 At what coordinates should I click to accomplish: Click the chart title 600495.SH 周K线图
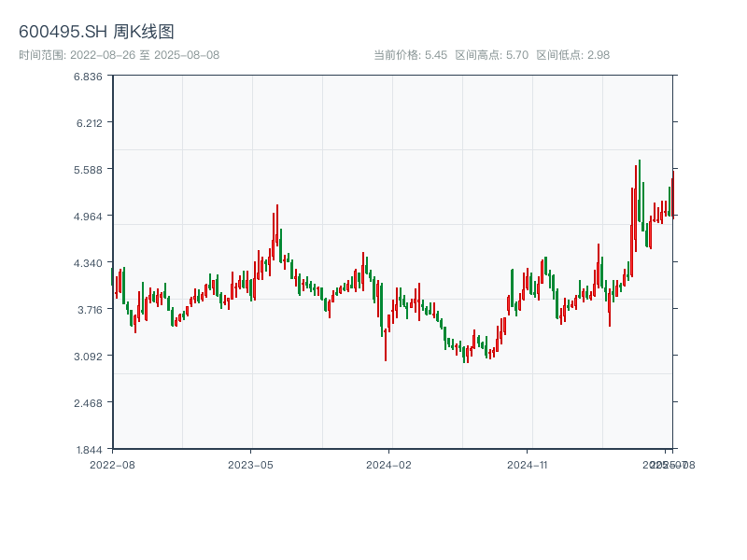click(x=96, y=32)
